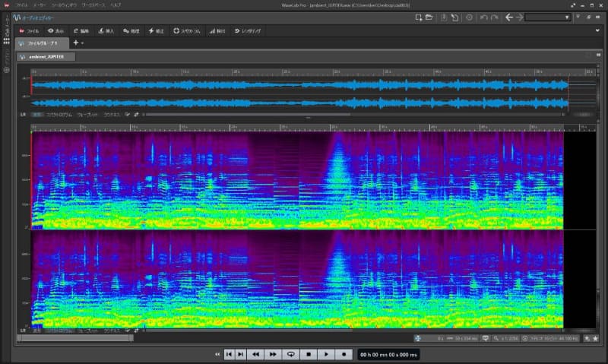
Task: Click the Open file folder icon
Action: click(429, 17)
